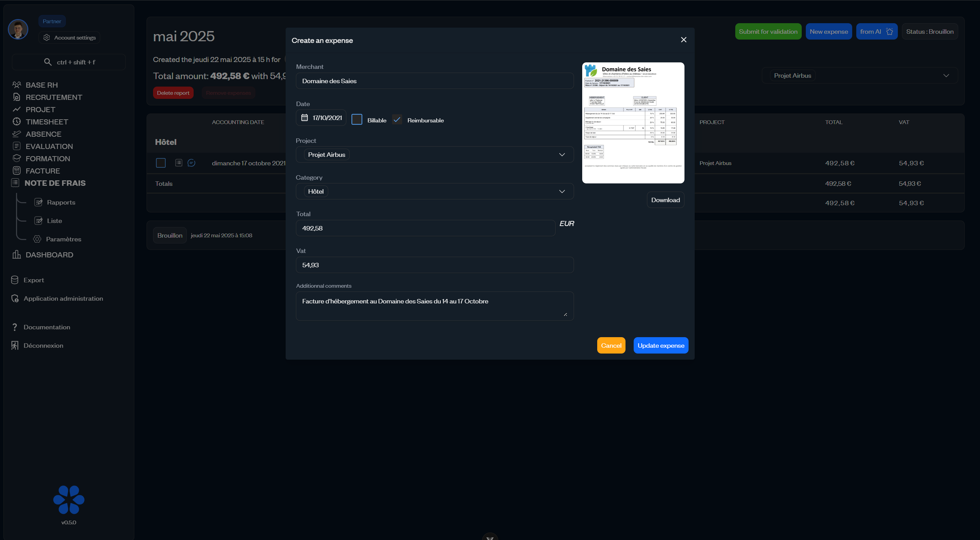Enable the Billable checkbox
980x540 pixels.
(x=357, y=120)
